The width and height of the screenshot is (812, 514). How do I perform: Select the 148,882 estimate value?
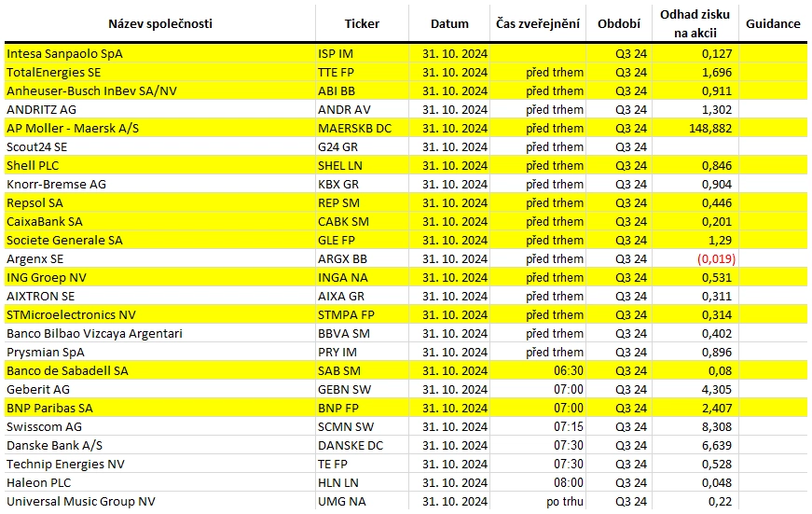pos(710,129)
